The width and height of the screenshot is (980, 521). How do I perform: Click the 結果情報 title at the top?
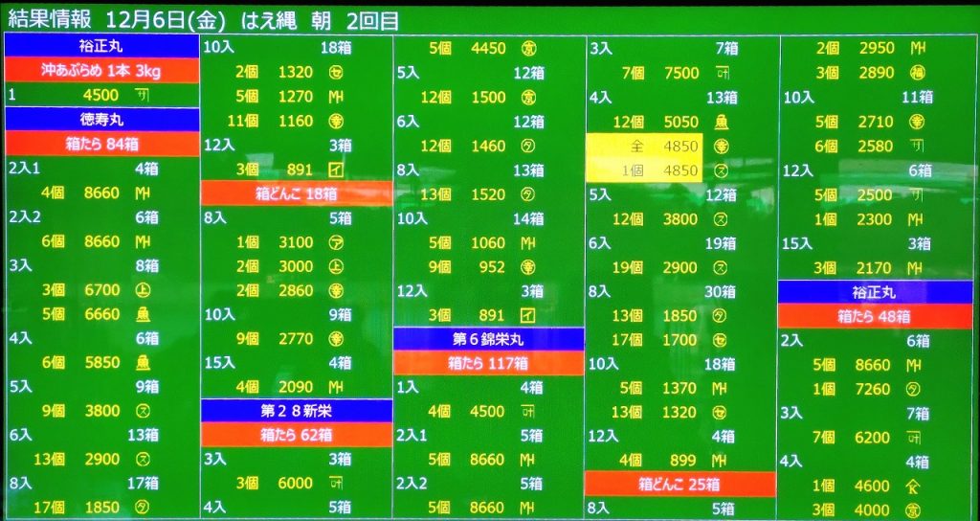50,18
